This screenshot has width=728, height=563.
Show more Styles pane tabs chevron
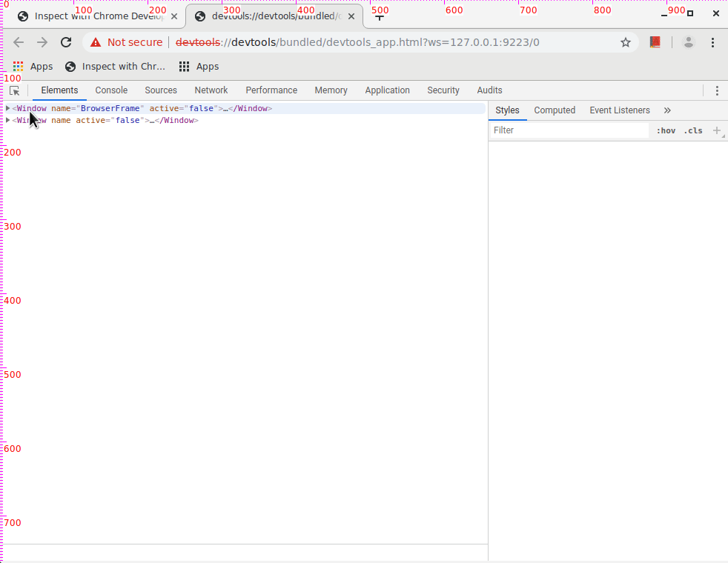(667, 110)
